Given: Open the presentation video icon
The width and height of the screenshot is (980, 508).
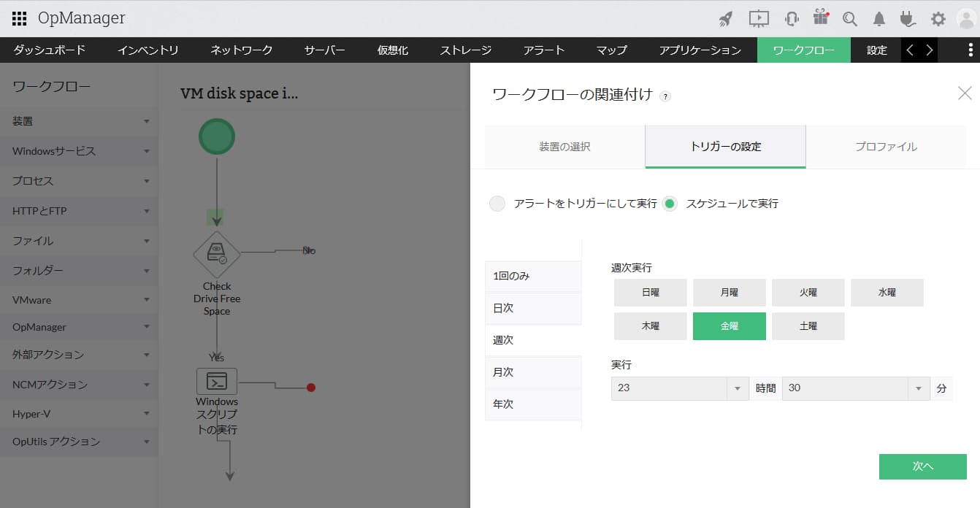Looking at the screenshot, I should point(759,18).
